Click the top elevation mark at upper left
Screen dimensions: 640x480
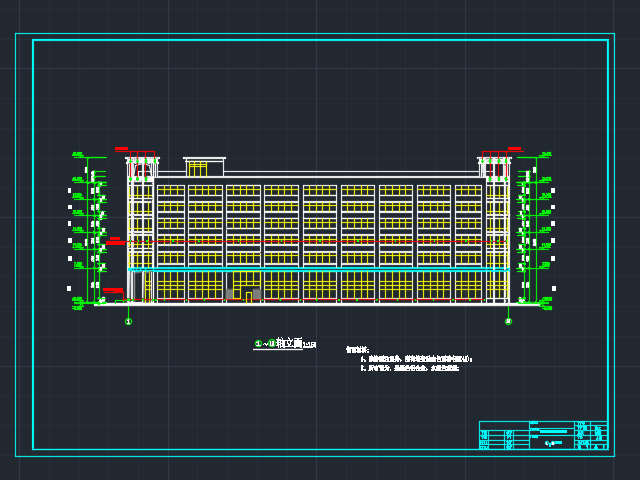point(76,155)
